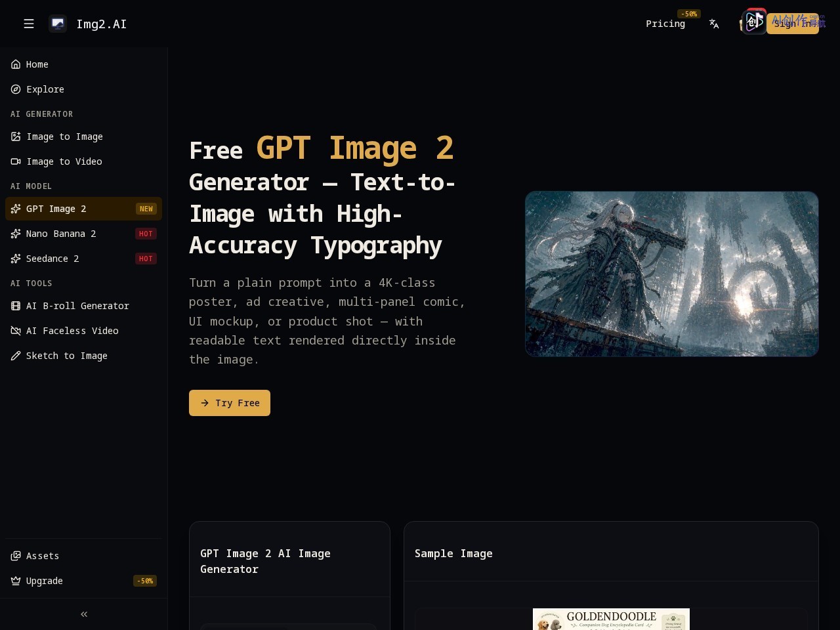Screen dimensions: 840x630
Task: Open the anime hero sample image
Action: (x=672, y=274)
